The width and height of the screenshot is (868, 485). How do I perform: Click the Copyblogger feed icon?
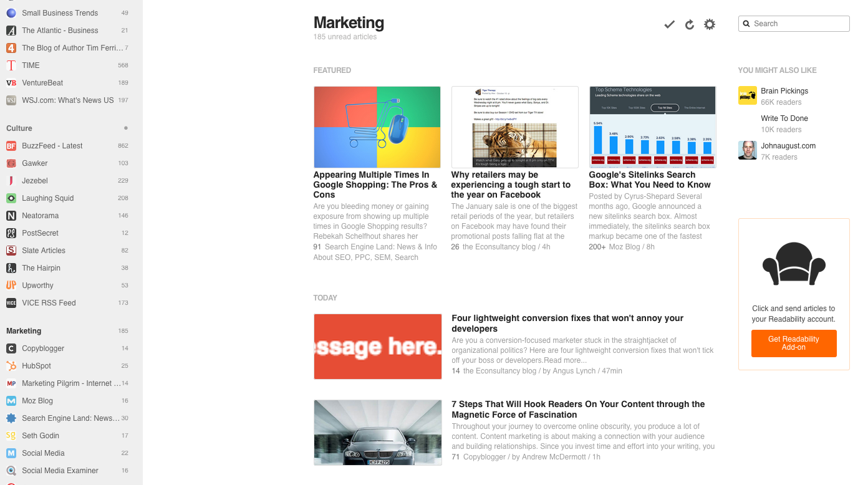pos(11,348)
